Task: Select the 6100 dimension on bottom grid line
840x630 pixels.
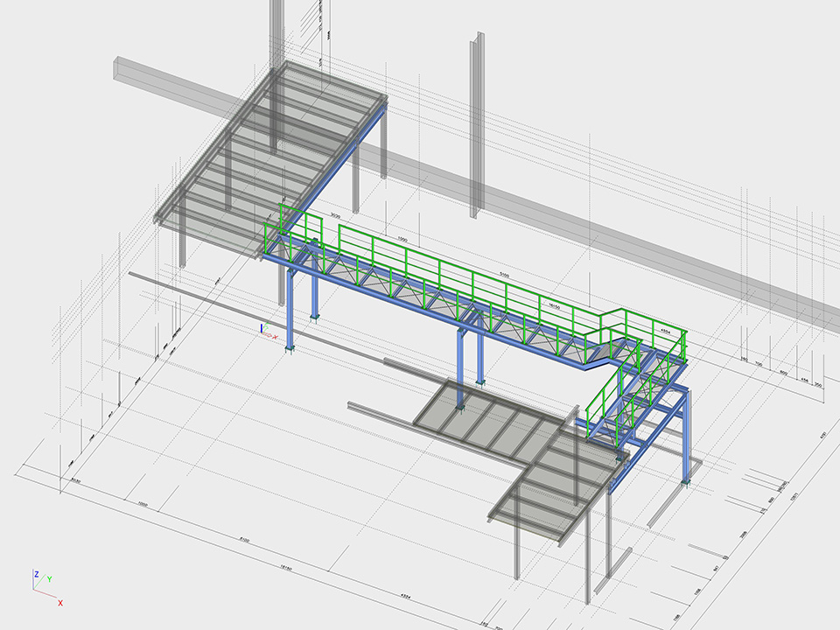Action: [x=244, y=541]
